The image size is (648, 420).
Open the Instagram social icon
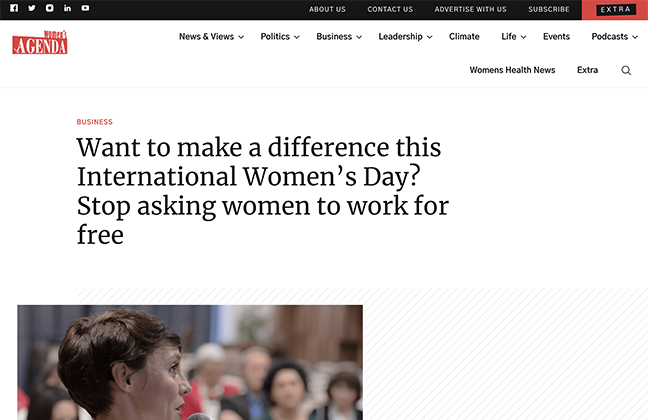coord(50,8)
